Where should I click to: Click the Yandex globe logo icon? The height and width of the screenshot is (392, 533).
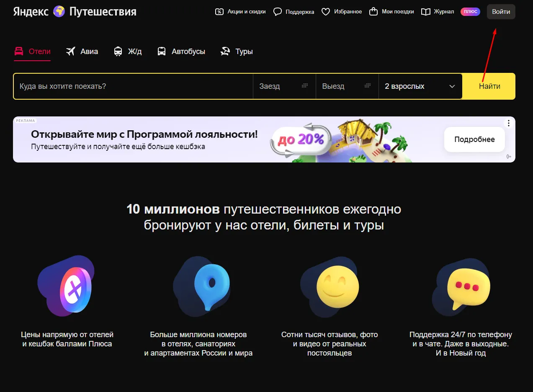[59, 11]
